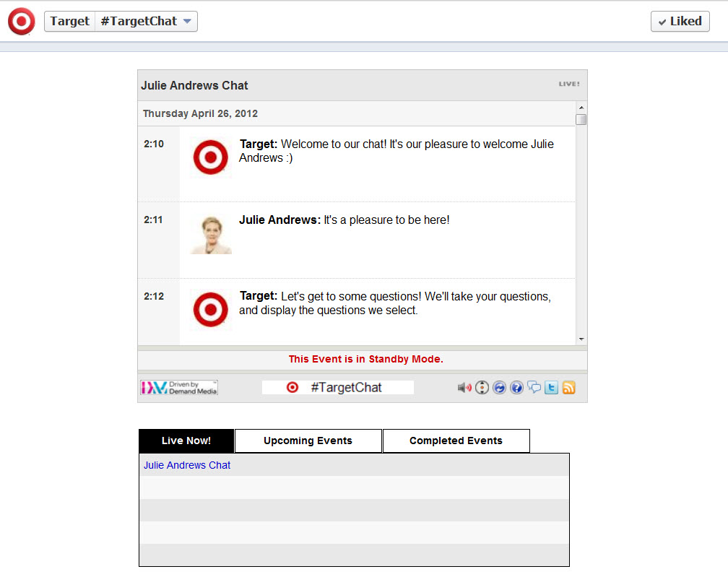This screenshot has width=728, height=577.
Task: Switch to Upcoming Events tab
Action: (x=308, y=441)
